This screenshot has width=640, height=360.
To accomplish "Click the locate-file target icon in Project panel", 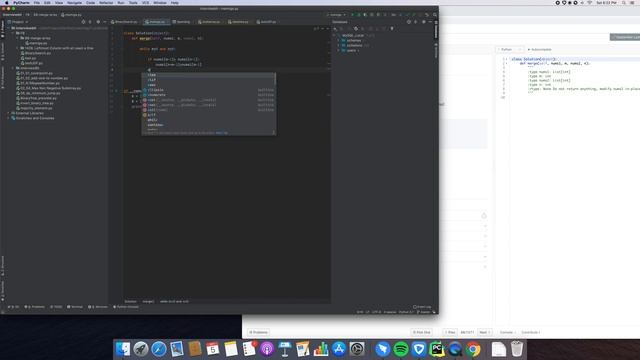I will pyautogui.click(x=83, y=22).
